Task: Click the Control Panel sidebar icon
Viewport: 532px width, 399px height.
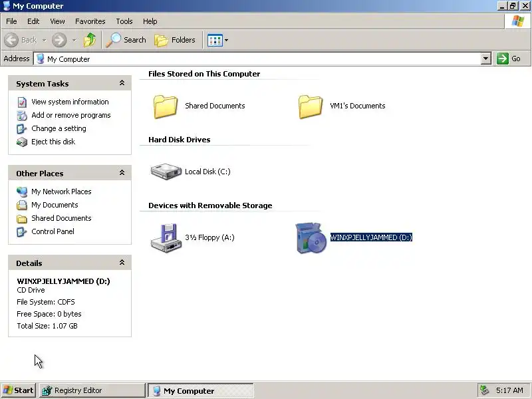Action: [x=22, y=231]
